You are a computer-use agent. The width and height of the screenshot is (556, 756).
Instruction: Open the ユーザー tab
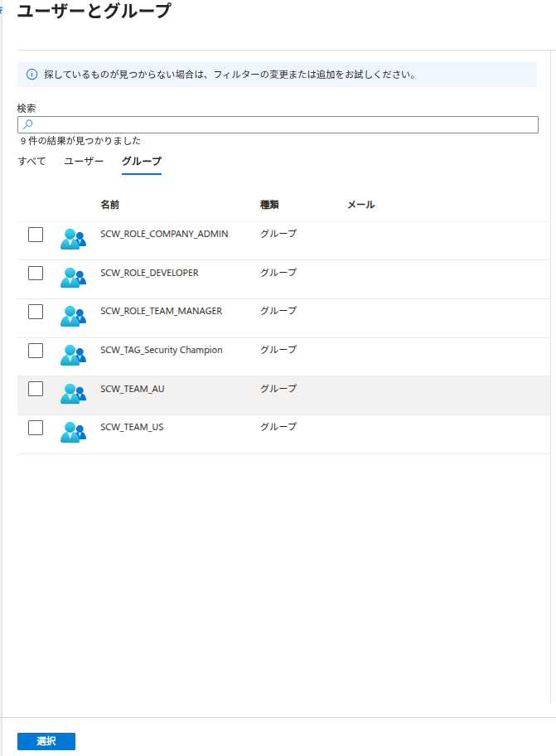coord(84,161)
